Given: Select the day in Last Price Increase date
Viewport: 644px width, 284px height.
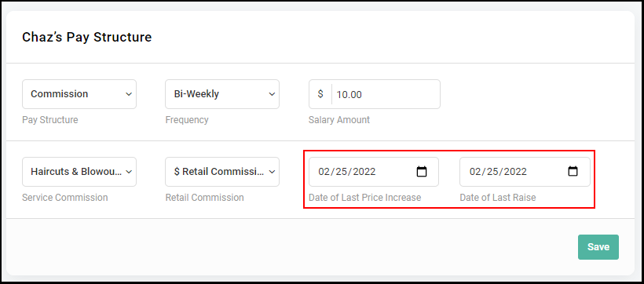Looking at the screenshot, I should 342,172.
